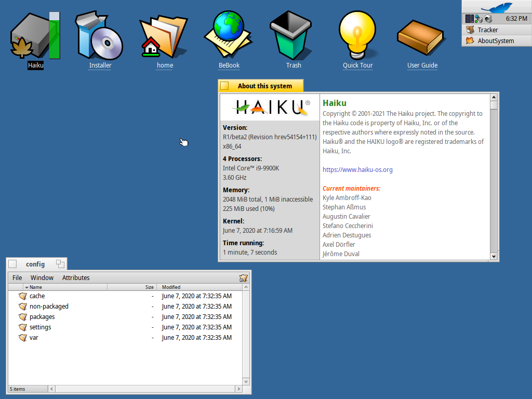
Task: Click the modified date of cache row
Action: coord(197,296)
